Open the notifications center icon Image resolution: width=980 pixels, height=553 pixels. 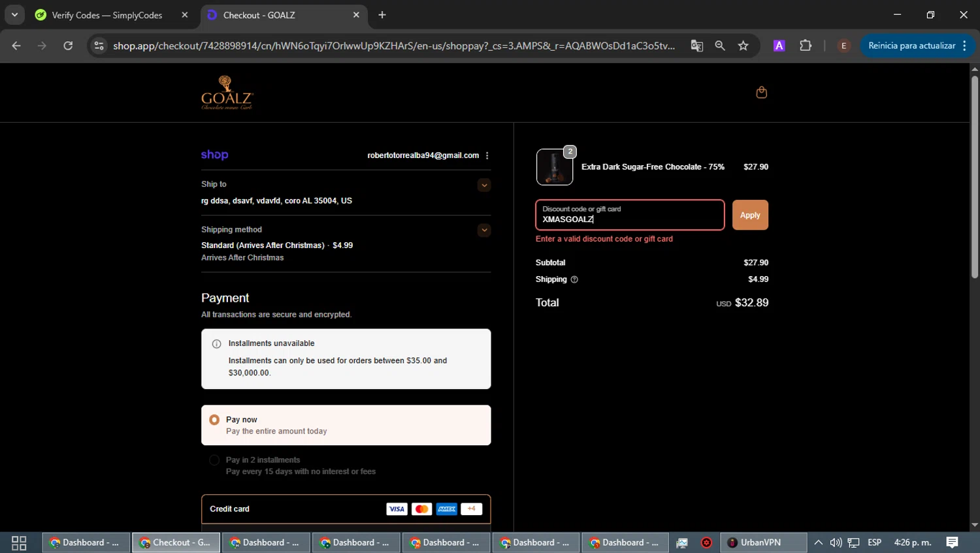952,543
